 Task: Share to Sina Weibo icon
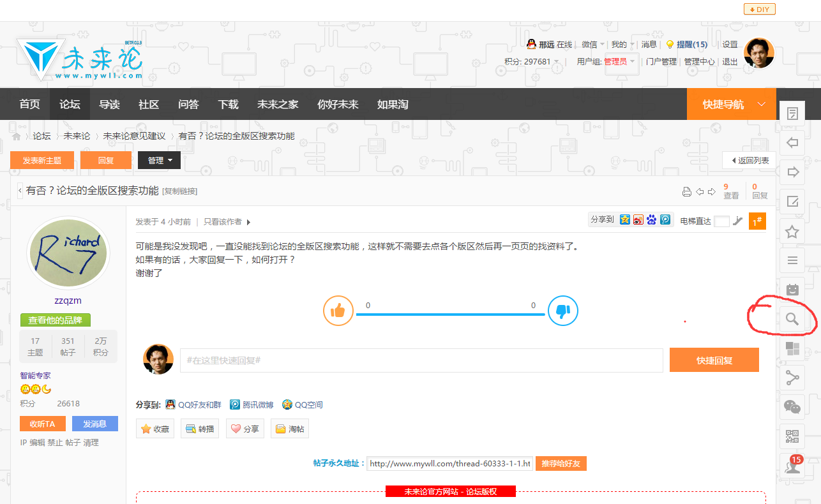638,219
